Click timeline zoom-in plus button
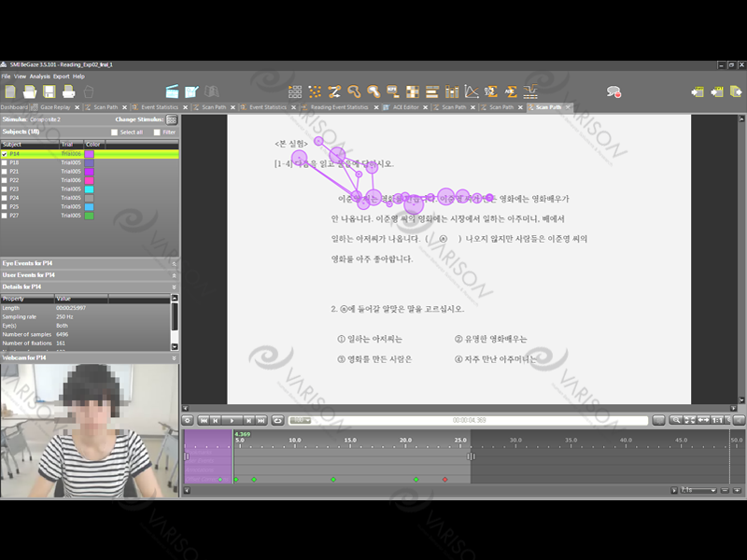Viewport: 747px width, 560px height. tap(737, 490)
